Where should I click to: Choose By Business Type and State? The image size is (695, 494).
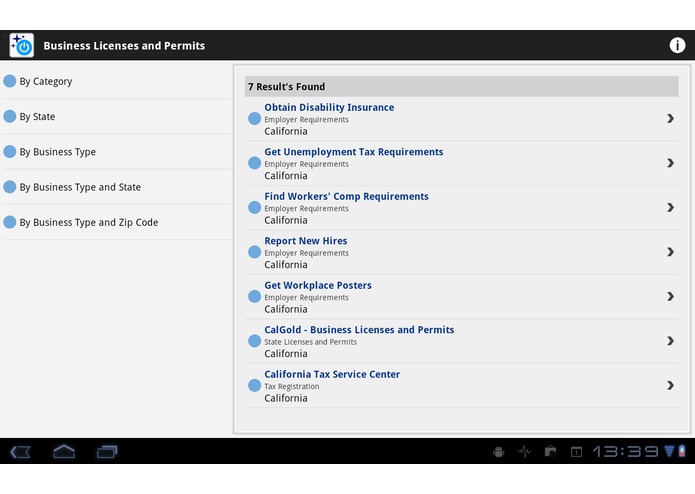click(x=117, y=187)
